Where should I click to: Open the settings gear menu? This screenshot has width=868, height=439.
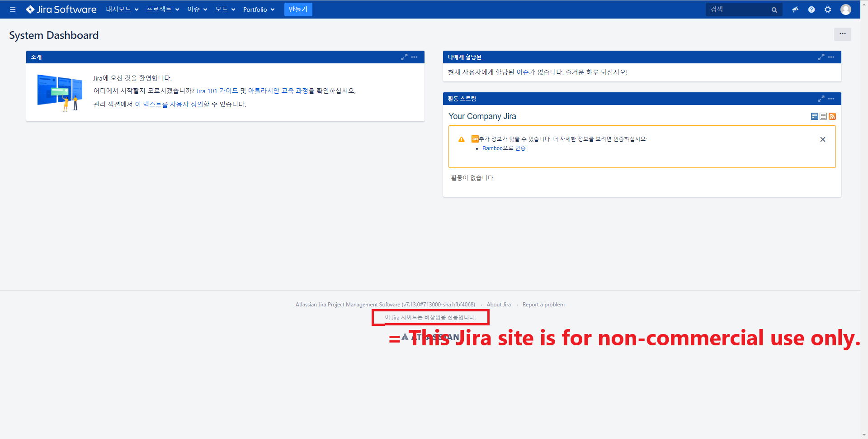tap(828, 10)
